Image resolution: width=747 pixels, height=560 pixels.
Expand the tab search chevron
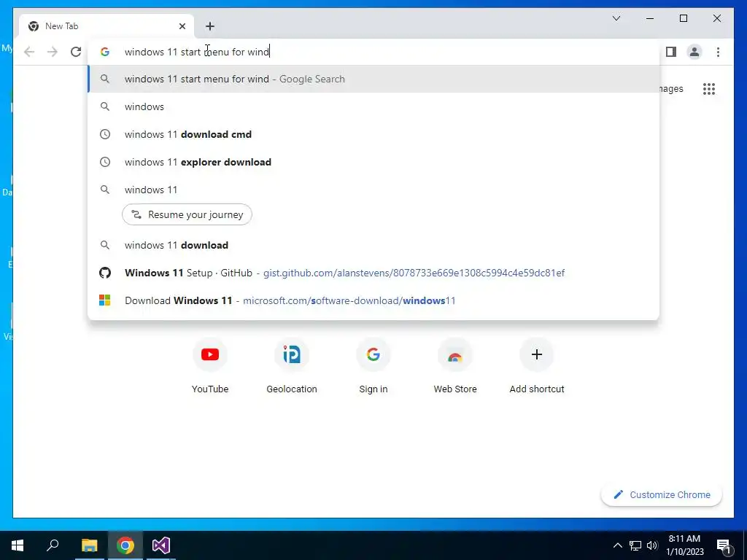(x=616, y=18)
